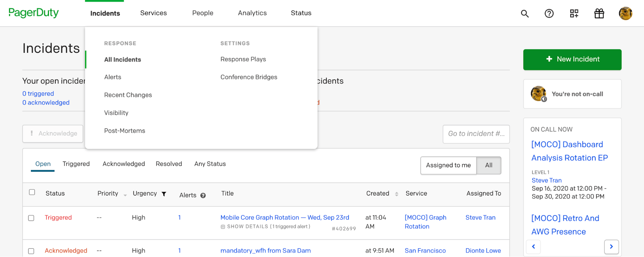
Task: Choose Alerts from the Incidents menu
Action: click(x=113, y=77)
